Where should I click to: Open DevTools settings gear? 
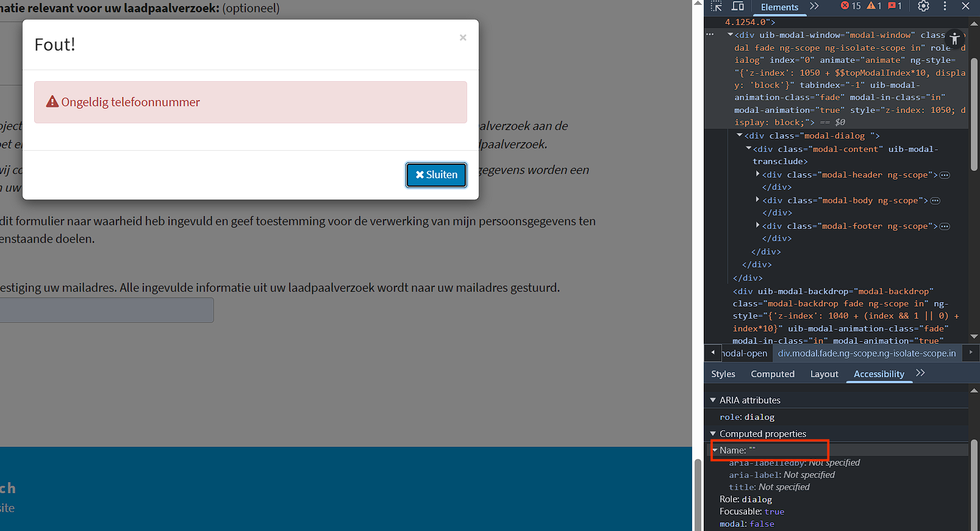[923, 6]
